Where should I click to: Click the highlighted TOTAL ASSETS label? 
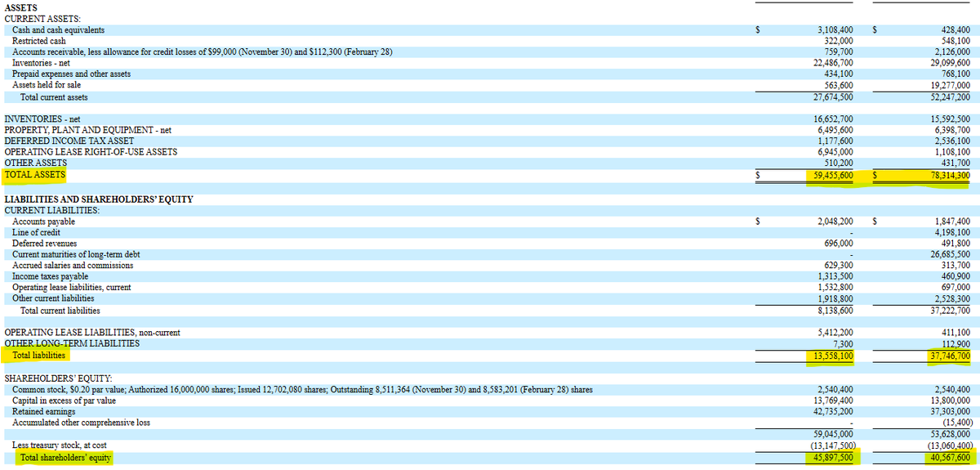pyautogui.click(x=34, y=175)
